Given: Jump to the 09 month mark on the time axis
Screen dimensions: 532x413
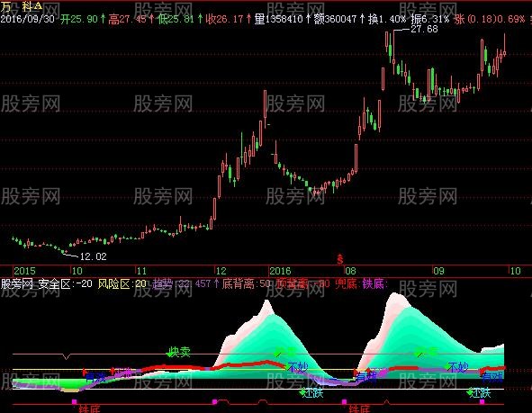Looking at the screenshot, I should [x=438, y=271].
